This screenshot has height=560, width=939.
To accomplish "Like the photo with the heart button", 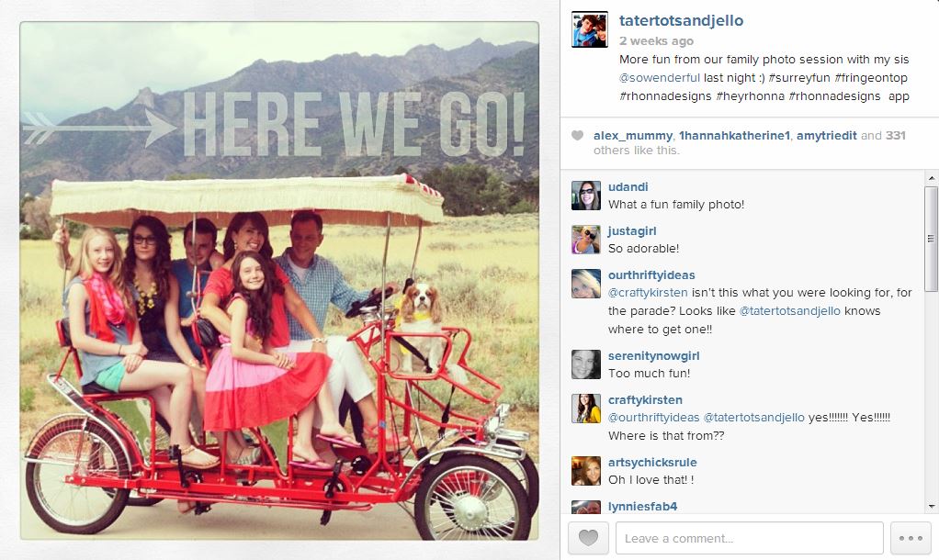I will point(588,538).
